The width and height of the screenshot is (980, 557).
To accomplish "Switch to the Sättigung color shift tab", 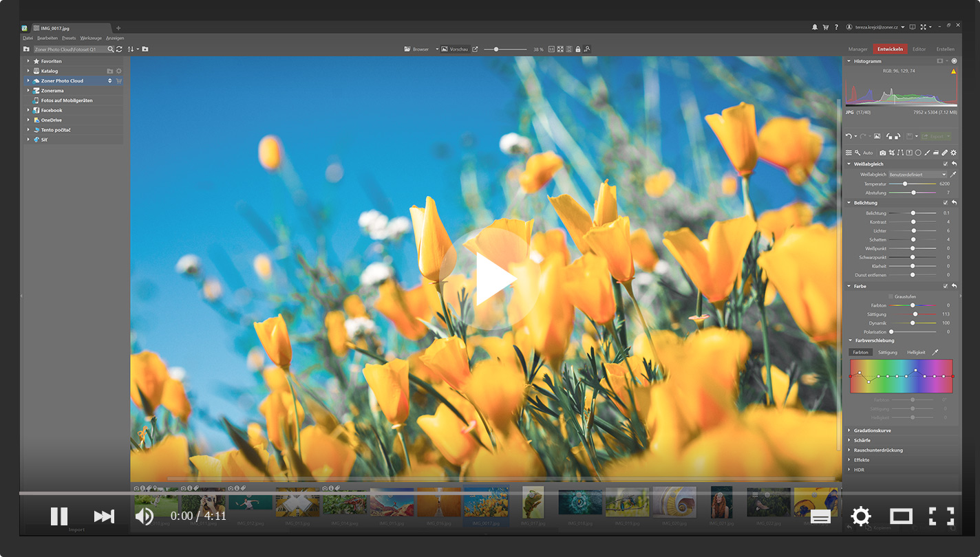I will click(888, 352).
